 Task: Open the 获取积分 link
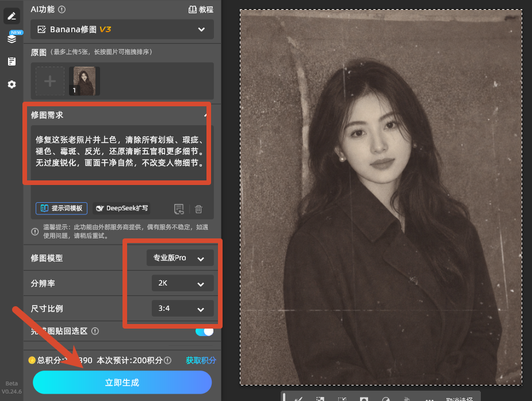pyautogui.click(x=201, y=360)
